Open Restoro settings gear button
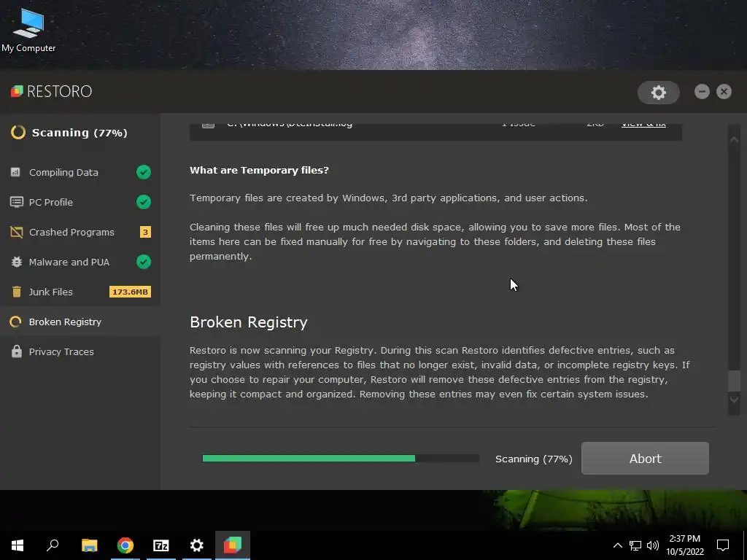747x560 pixels. coord(659,93)
